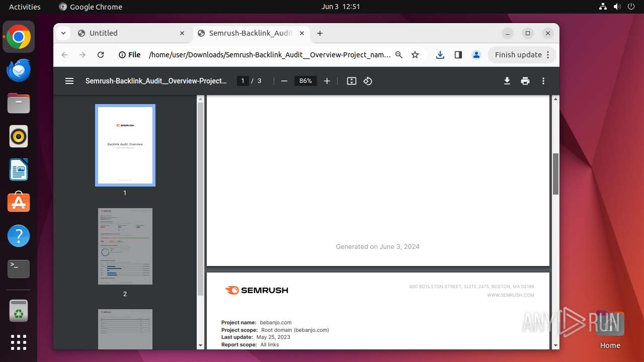Edit the 86% zoom level field
The height and width of the screenshot is (362, 644).
305,81
